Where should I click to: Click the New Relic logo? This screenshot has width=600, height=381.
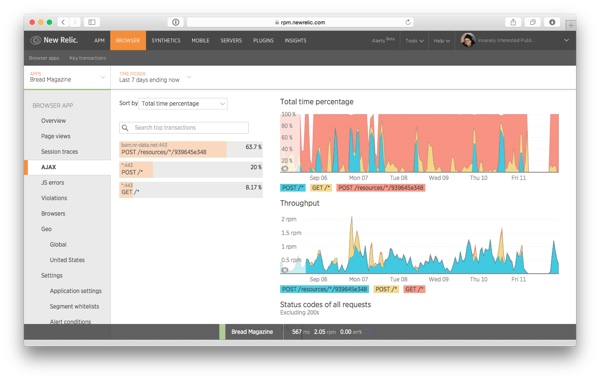[54, 40]
